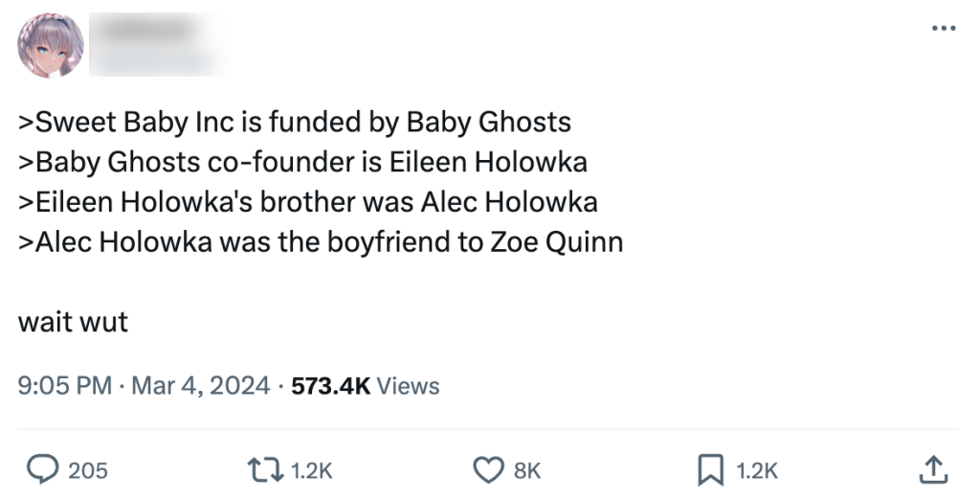The image size is (980, 500).
Task: Toggle the bookmark icon on this post
Action: [x=709, y=469]
